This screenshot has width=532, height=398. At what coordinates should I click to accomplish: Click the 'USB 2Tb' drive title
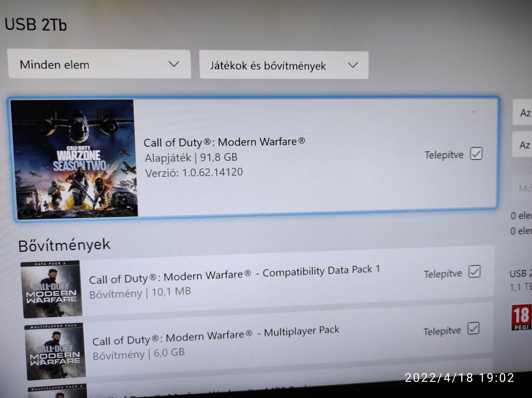(x=36, y=24)
